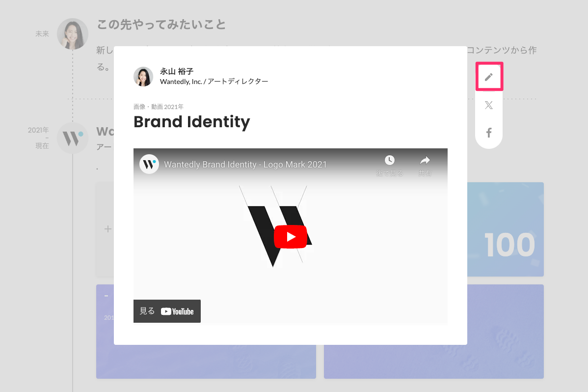Click the Wantedly, Inc. / アートディレクター text
Image resolution: width=588 pixels, height=392 pixels.
click(214, 82)
